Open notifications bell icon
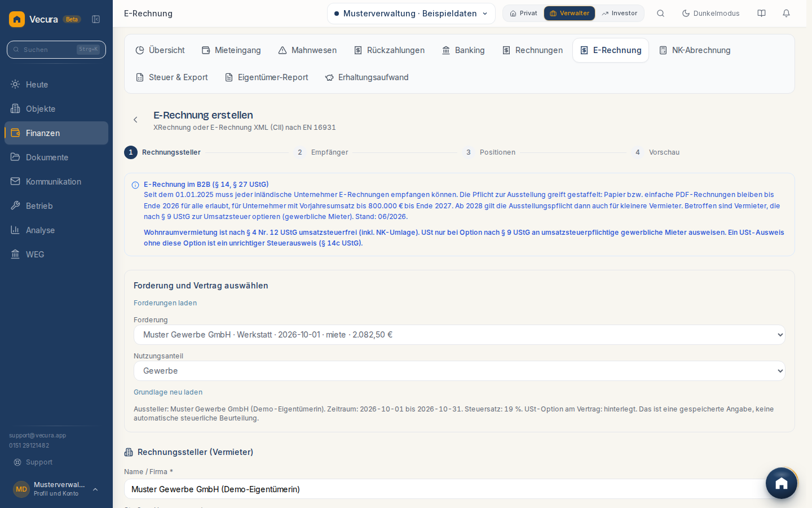 click(786, 14)
